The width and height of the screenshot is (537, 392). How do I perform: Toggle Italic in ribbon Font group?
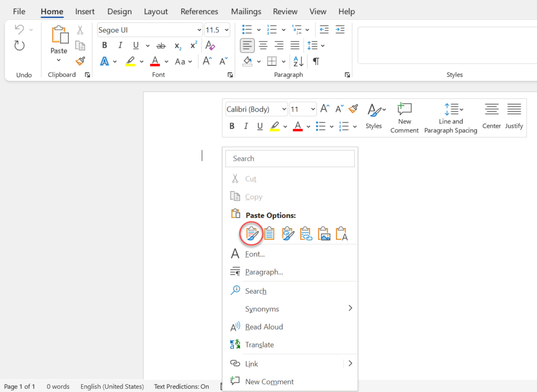point(120,45)
